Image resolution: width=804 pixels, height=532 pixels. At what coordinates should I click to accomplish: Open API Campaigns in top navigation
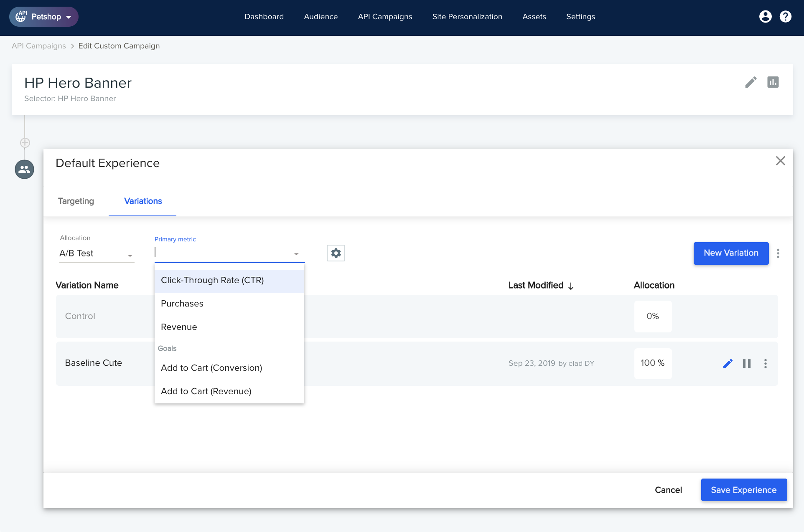pos(385,17)
